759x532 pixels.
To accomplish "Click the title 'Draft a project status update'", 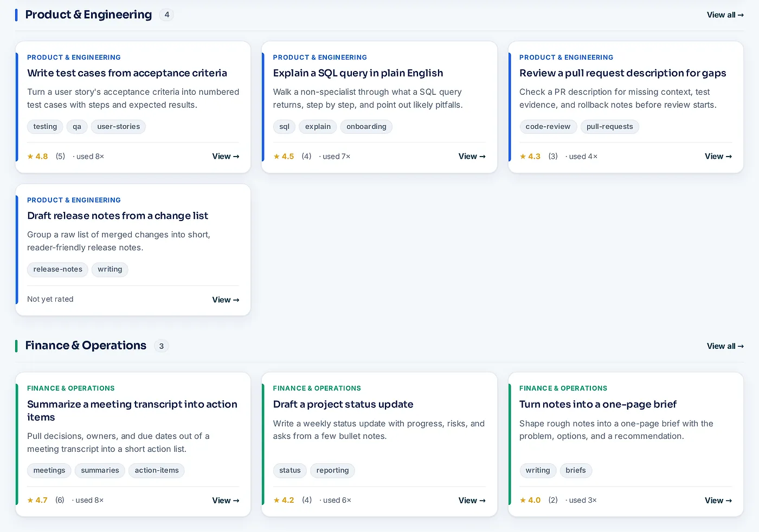I will click(343, 405).
